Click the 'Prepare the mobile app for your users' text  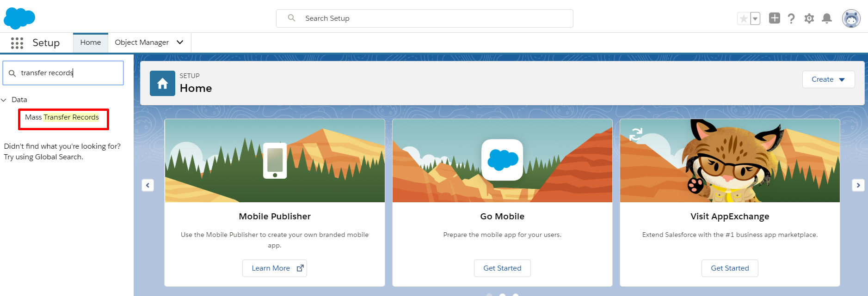point(502,235)
